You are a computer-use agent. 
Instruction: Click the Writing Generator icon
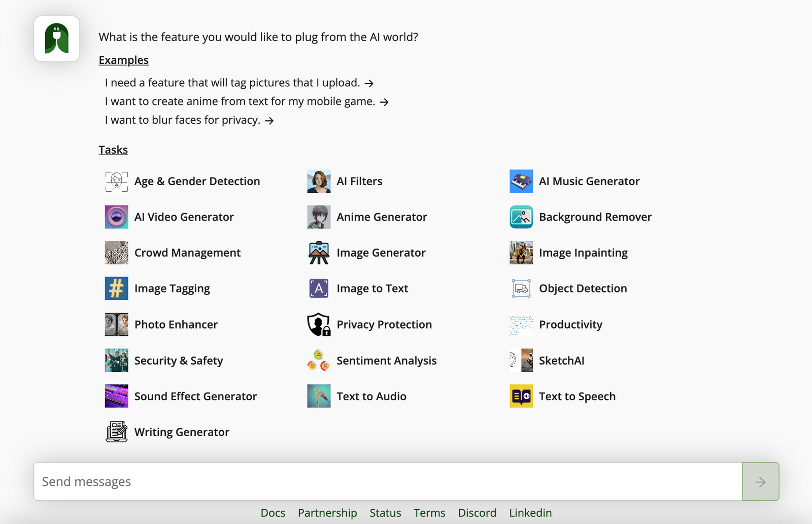coord(116,432)
